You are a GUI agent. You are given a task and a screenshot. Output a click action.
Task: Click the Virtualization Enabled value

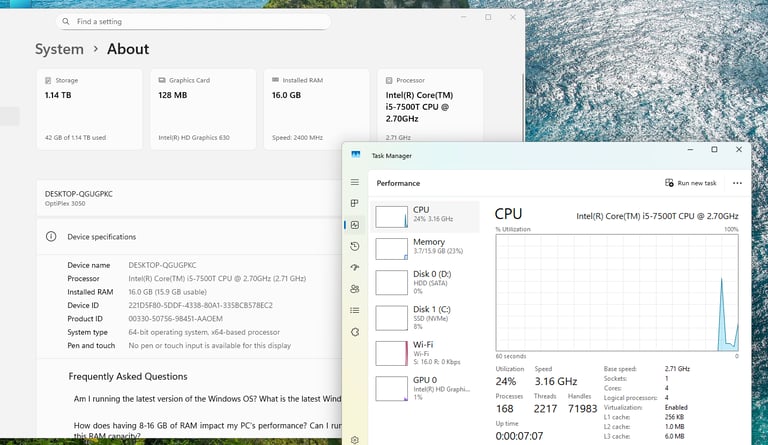coord(676,407)
